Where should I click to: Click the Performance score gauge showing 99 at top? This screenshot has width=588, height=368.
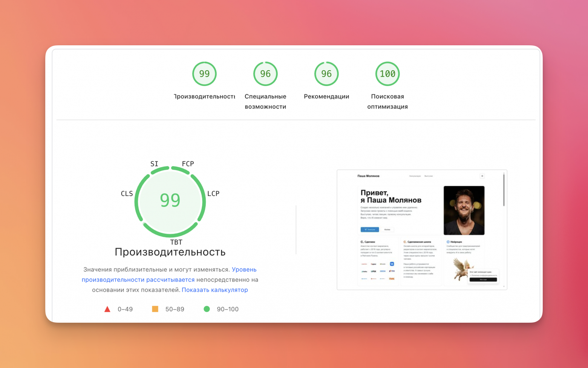point(204,74)
